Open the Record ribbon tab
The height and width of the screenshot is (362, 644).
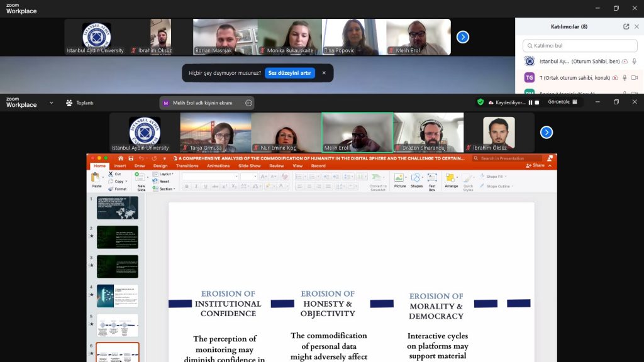click(318, 166)
